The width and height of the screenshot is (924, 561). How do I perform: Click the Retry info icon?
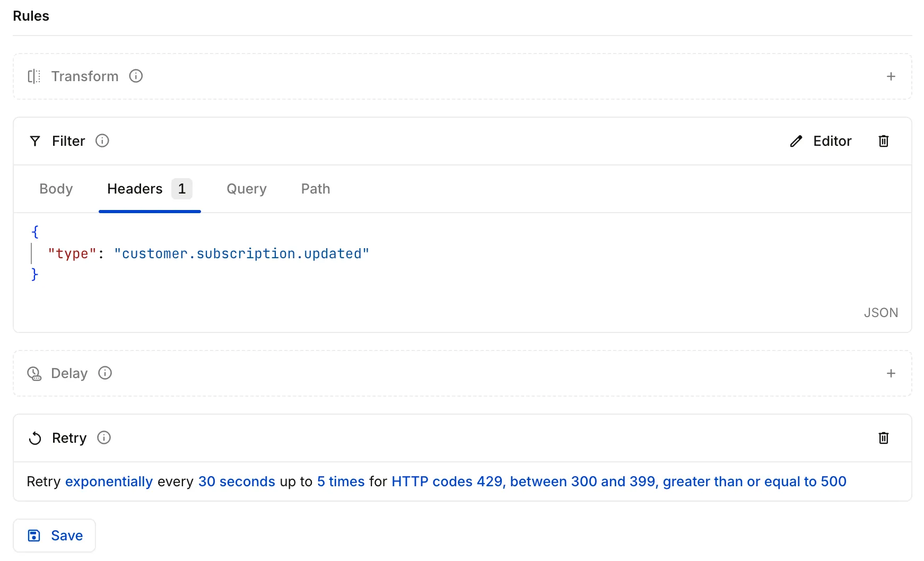point(104,438)
